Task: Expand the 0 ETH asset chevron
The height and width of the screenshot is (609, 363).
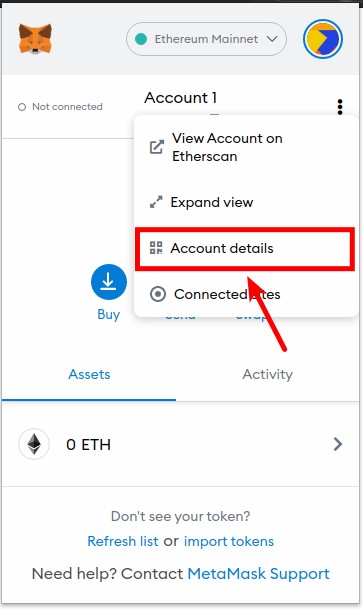Action: click(338, 444)
